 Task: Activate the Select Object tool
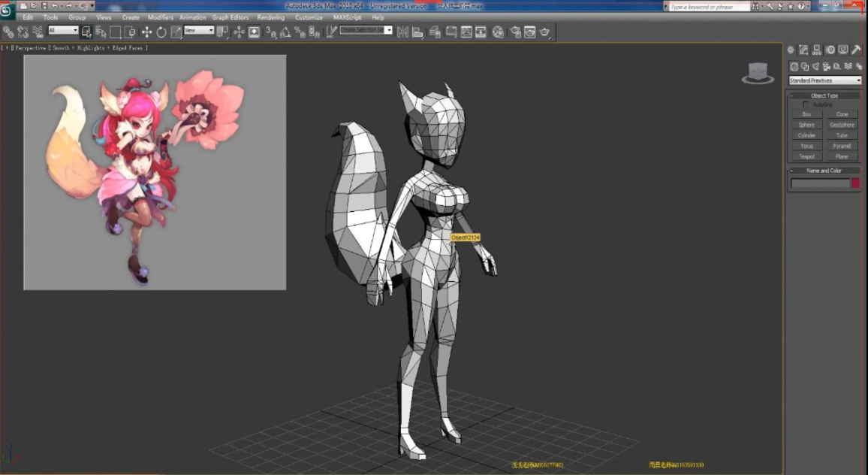pos(86,32)
